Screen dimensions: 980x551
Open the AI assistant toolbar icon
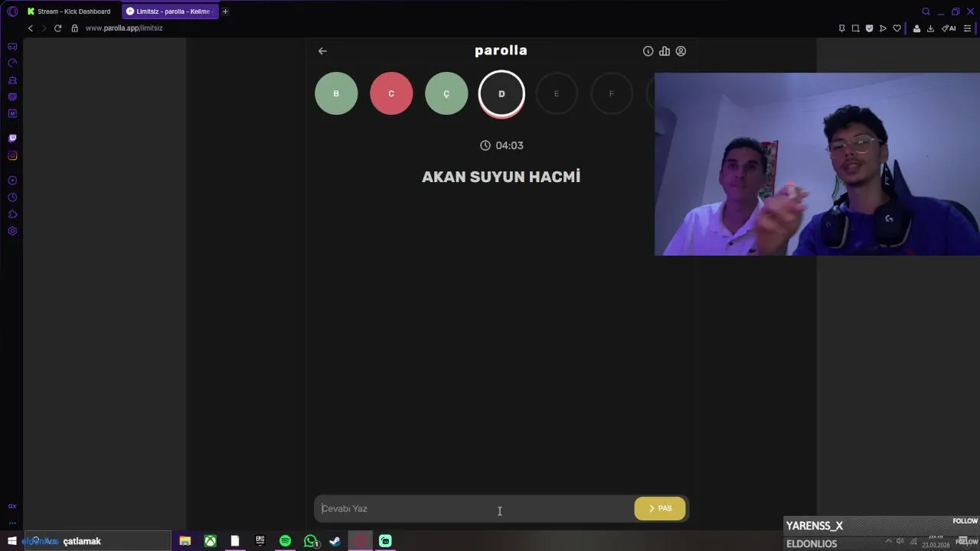pos(949,28)
